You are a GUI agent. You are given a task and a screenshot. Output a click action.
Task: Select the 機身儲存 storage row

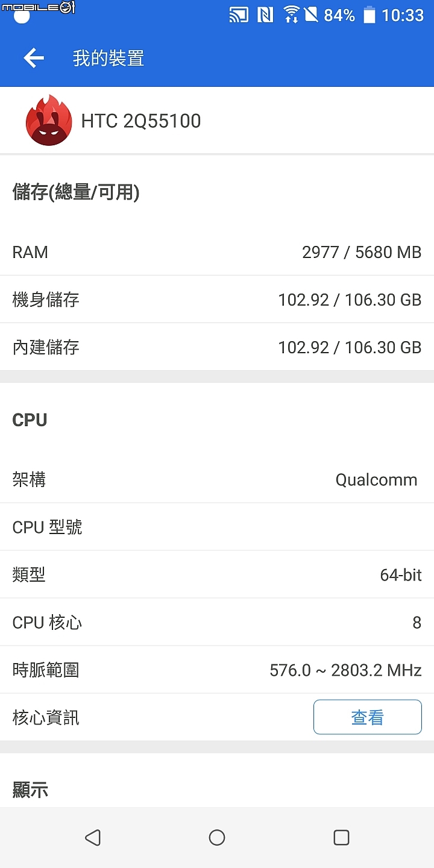pos(217,300)
